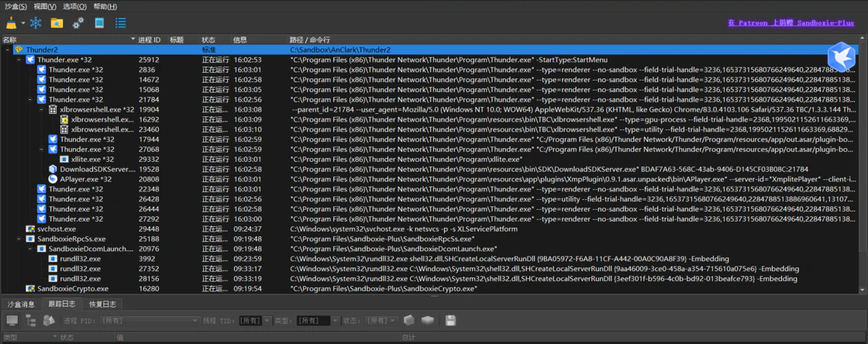Click the 进程 ID column header

pyautogui.click(x=150, y=40)
